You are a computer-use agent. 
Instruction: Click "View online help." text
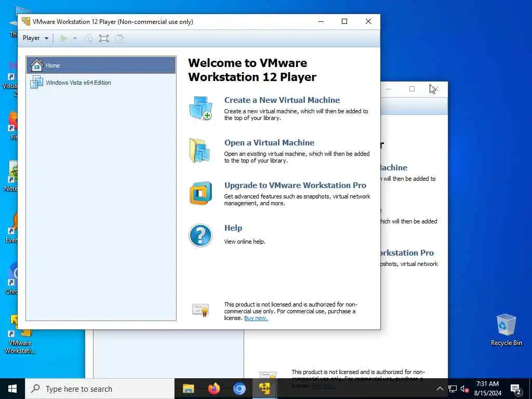245,242
